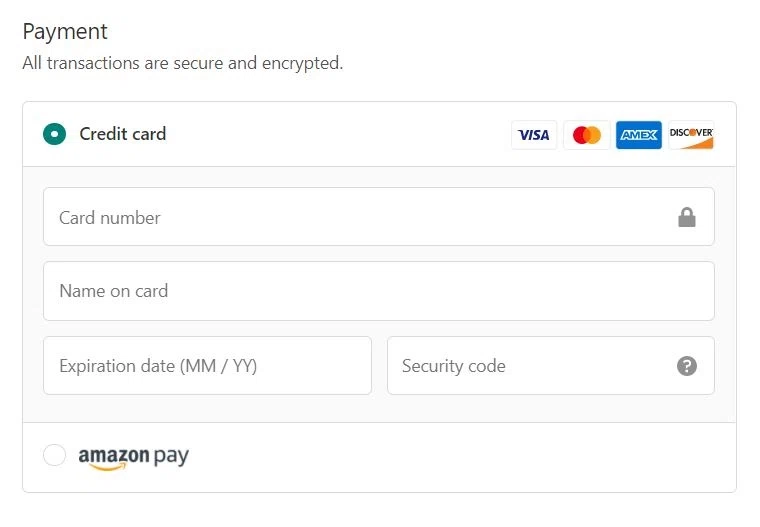Viewport: 760px width, 527px height.
Task: Click the padlock icon in Card number
Action: point(686,217)
